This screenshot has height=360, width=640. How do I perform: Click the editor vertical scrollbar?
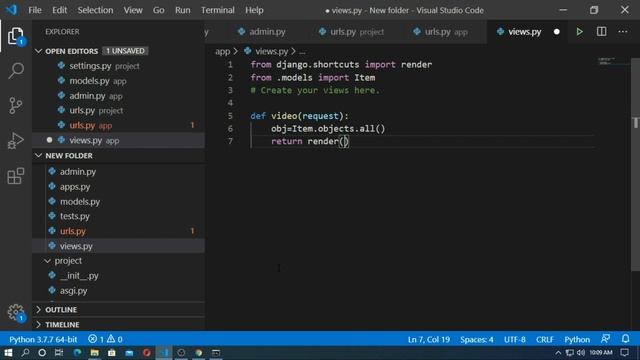(x=635, y=164)
